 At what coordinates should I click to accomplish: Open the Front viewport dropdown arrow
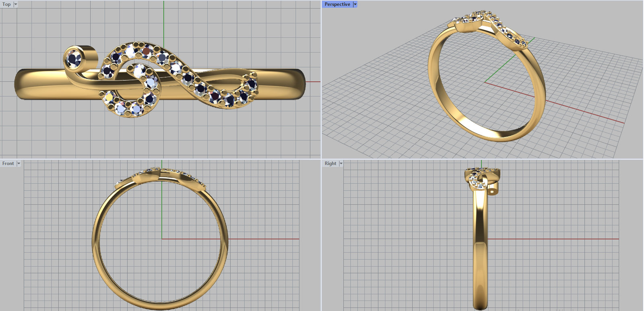(x=19, y=164)
